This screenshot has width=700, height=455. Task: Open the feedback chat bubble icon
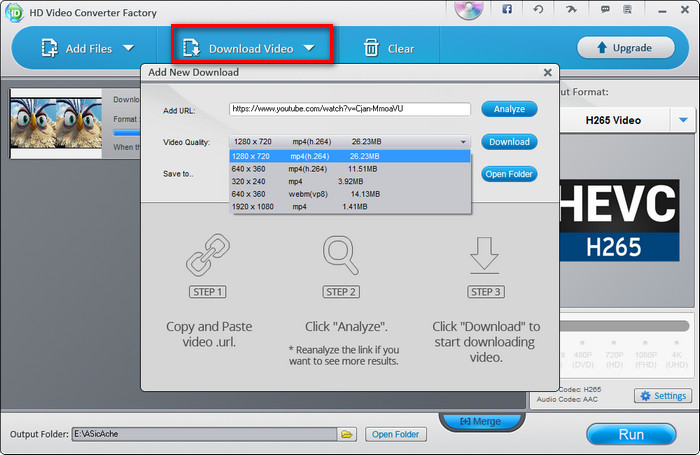click(x=605, y=9)
